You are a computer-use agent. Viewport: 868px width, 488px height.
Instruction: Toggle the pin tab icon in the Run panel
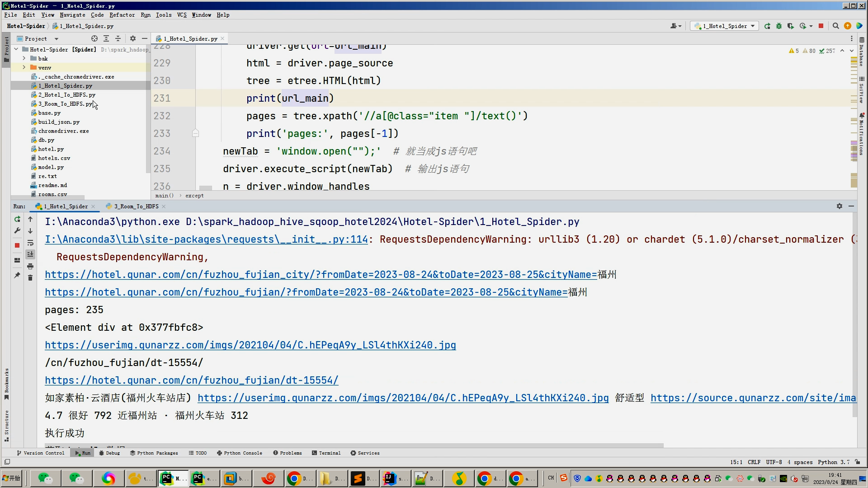pos(17,275)
